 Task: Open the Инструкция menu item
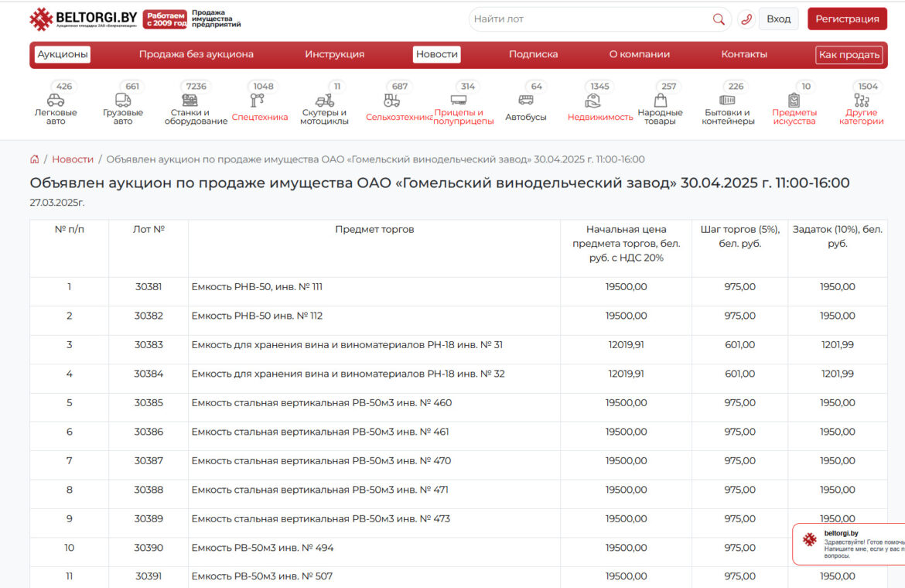(335, 54)
